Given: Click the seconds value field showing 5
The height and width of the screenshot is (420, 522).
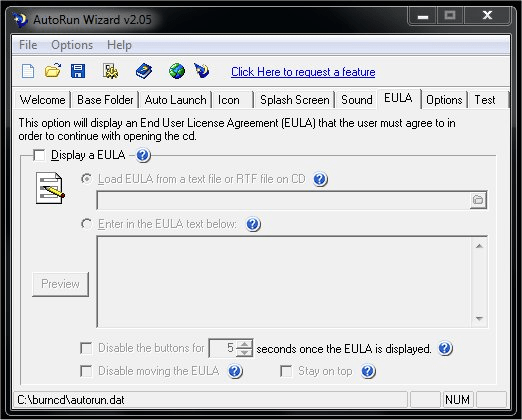Looking at the screenshot, I should click(223, 348).
